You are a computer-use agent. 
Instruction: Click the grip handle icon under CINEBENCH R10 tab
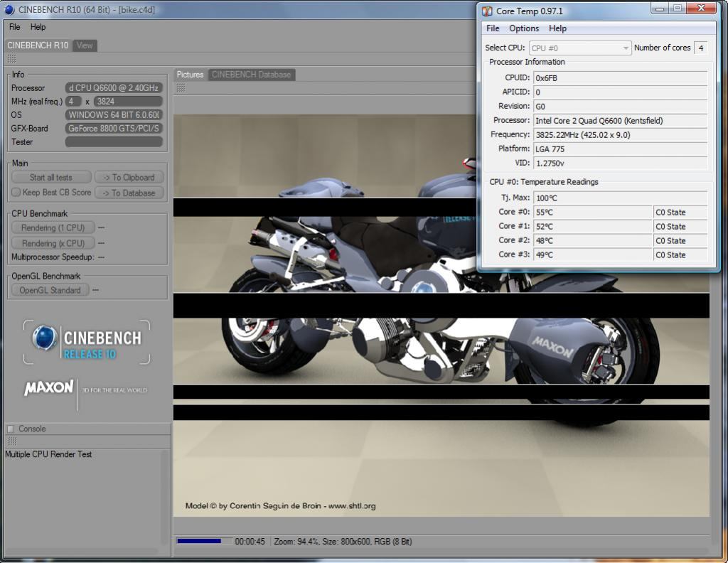(x=11, y=58)
